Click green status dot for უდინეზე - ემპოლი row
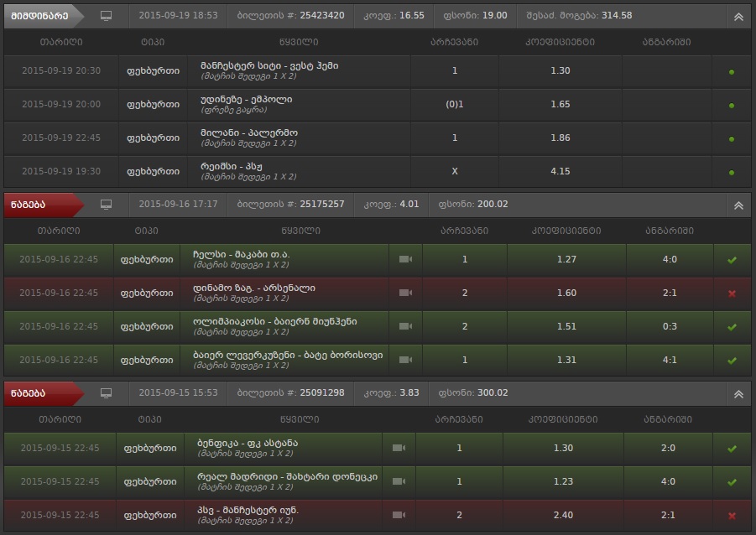 (732, 106)
